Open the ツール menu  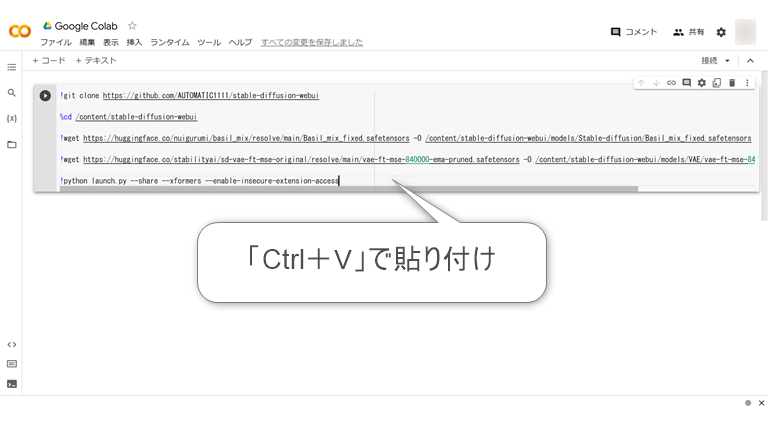(209, 43)
